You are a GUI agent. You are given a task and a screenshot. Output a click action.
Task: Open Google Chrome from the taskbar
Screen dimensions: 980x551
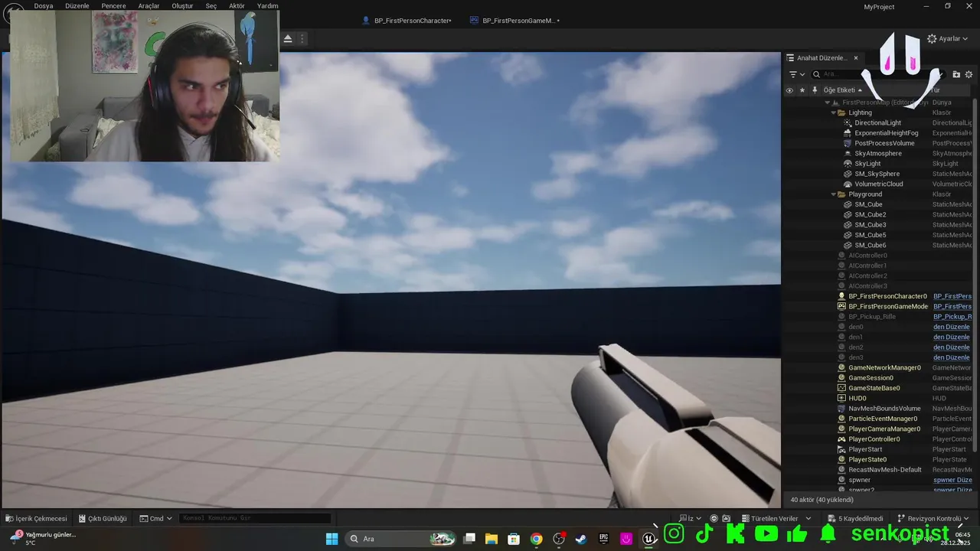[536, 539]
